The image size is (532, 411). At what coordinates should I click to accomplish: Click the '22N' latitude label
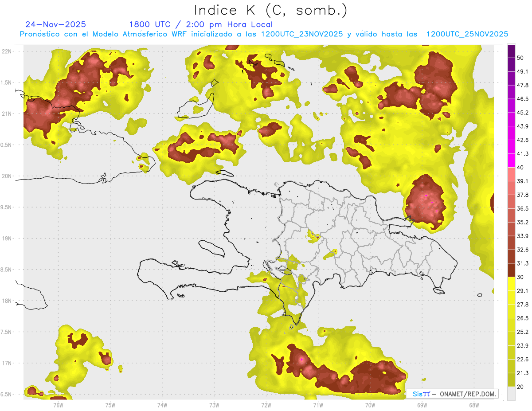pyautogui.click(x=7, y=51)
